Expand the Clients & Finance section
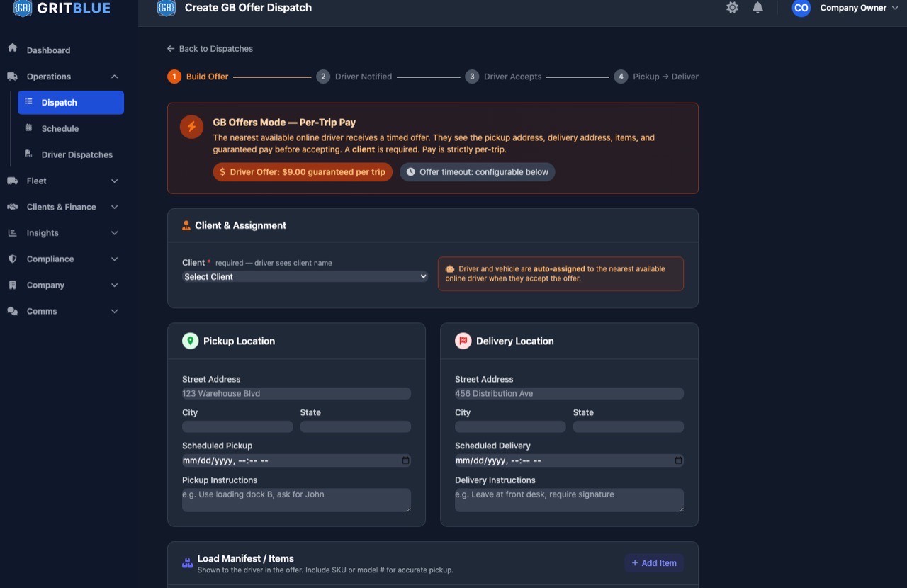Screen dimensions: 907x588 tap(114, 207)
